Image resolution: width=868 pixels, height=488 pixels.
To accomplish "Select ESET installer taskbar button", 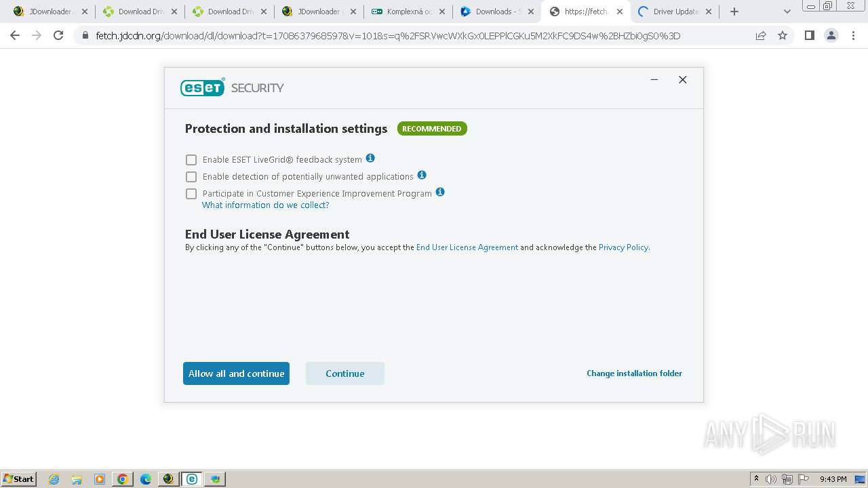I will pos(192,479).
